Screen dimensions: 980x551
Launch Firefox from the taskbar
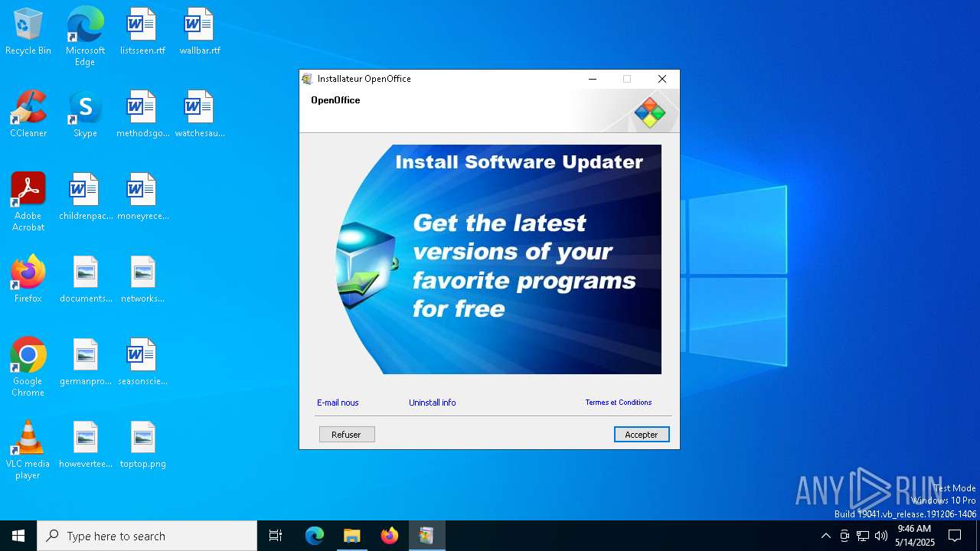(x=389, y=536)
